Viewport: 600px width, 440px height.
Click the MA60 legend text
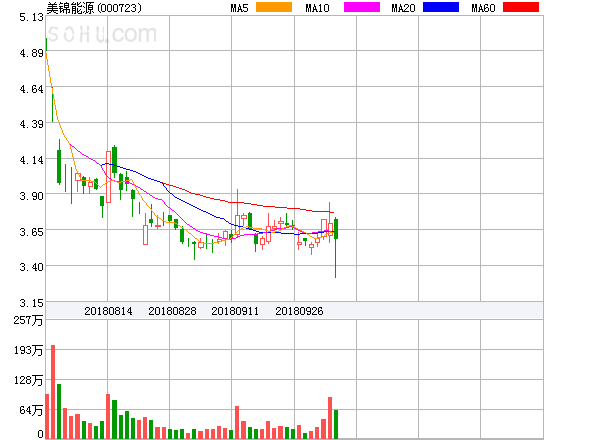pyautogui.click(x=483, y=8)
